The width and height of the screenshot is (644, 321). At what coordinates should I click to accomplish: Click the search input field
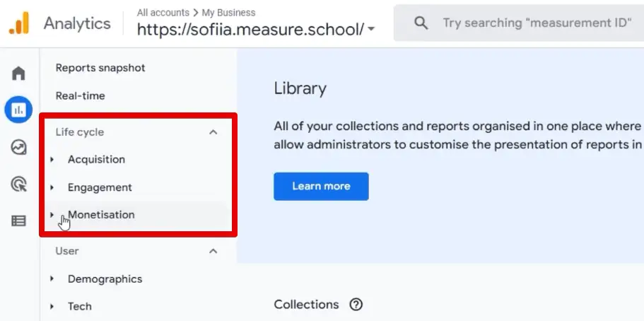coord(536,23)
